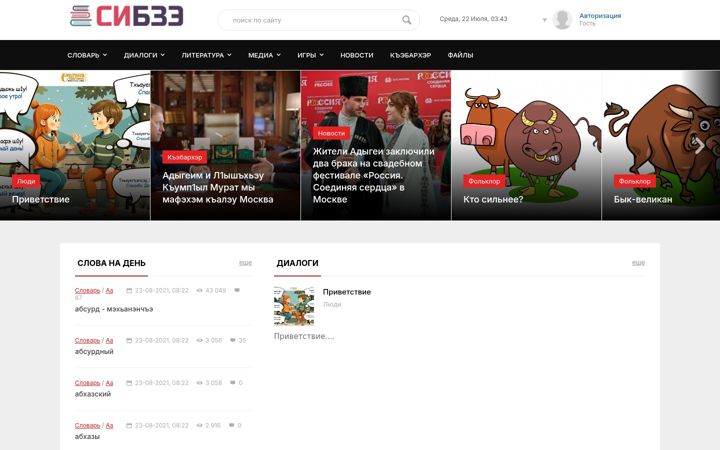Open the КЪЭБАРХЭР navigation item

411,55
